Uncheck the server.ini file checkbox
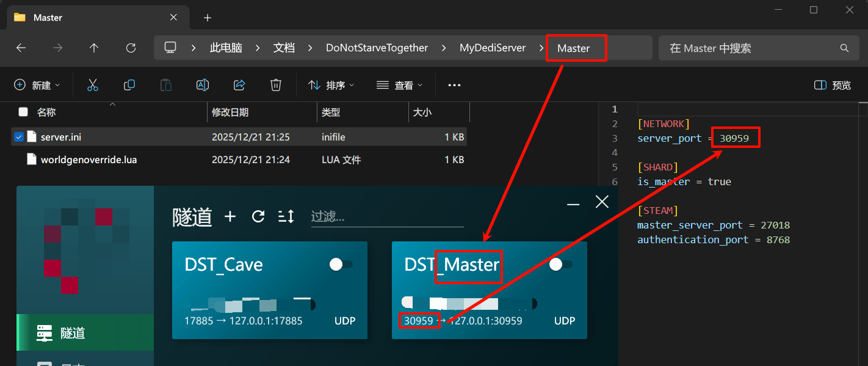This screenshot has width=868, height=366. pyautogui.click(x=19, y=137)
